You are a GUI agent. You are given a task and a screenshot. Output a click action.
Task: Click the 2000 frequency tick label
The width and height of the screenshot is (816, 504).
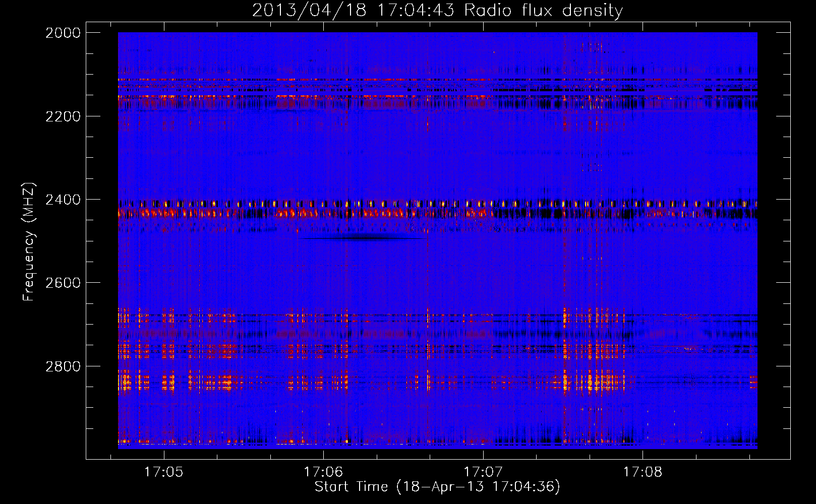tap(63, 33)
